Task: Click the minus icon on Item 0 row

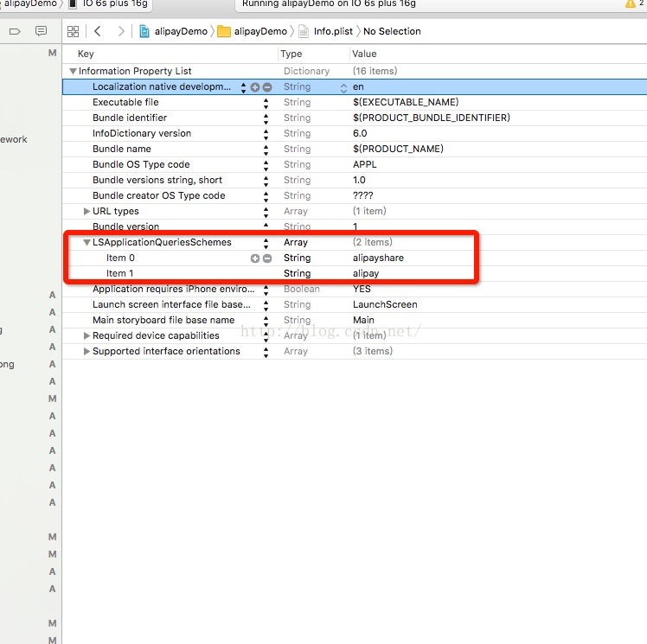Action: [267, 258]
